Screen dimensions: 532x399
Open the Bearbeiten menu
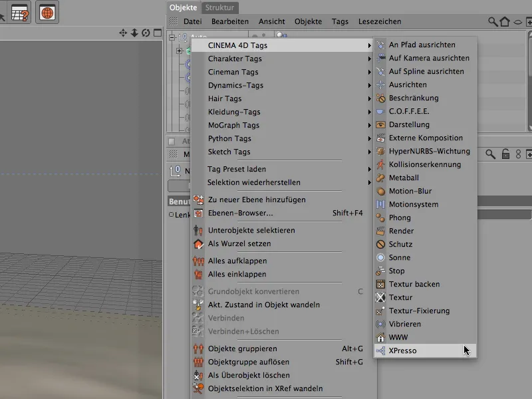[x=230, y=21]
